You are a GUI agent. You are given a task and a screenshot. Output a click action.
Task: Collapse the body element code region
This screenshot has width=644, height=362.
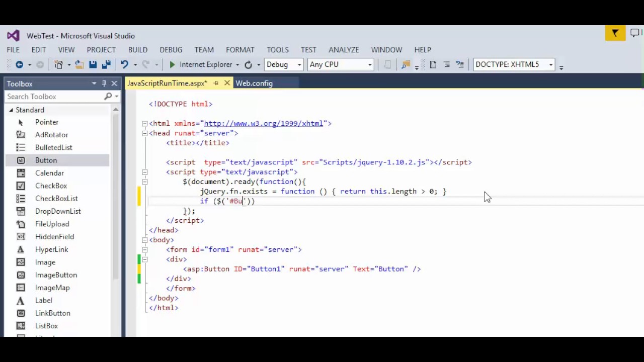tap(144, 240)
